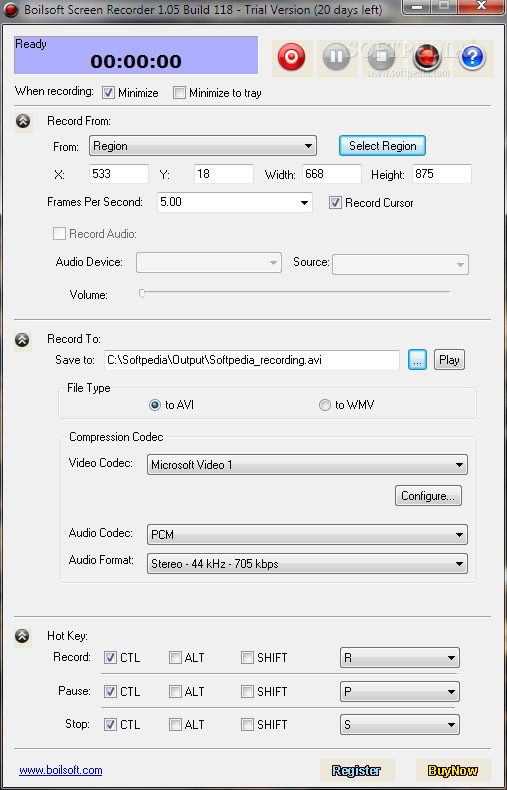Click the Width field
Image resolution: width=507 pixels, height=790 pixels.
[332, 174]
